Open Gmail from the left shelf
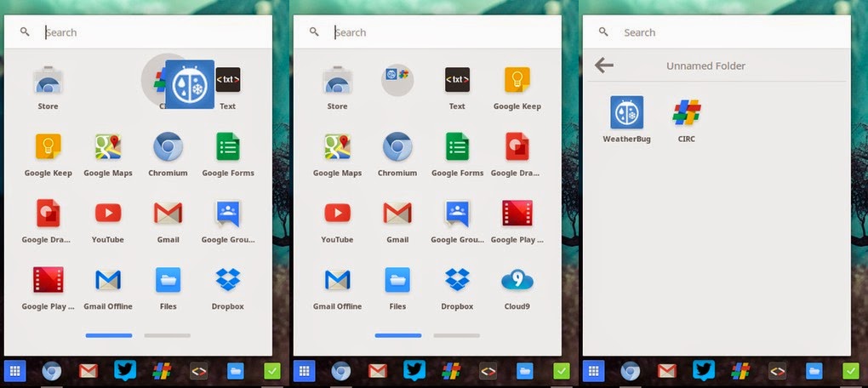 tap(89, 371)
